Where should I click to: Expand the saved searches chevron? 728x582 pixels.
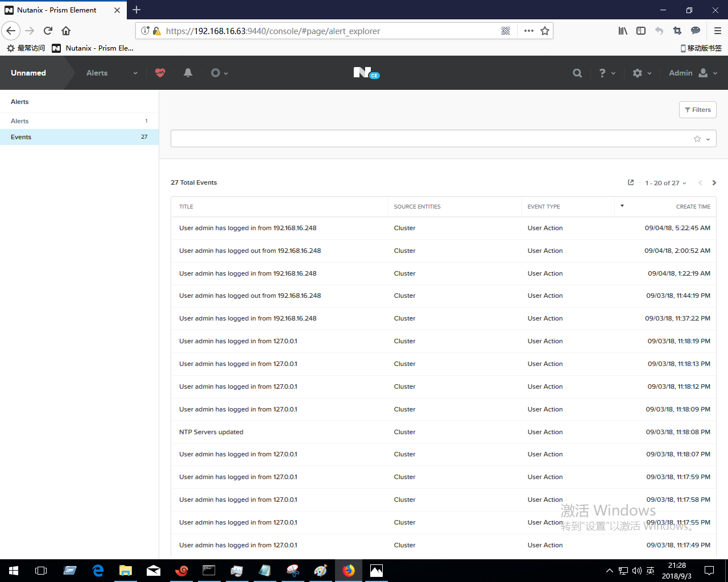708,139
